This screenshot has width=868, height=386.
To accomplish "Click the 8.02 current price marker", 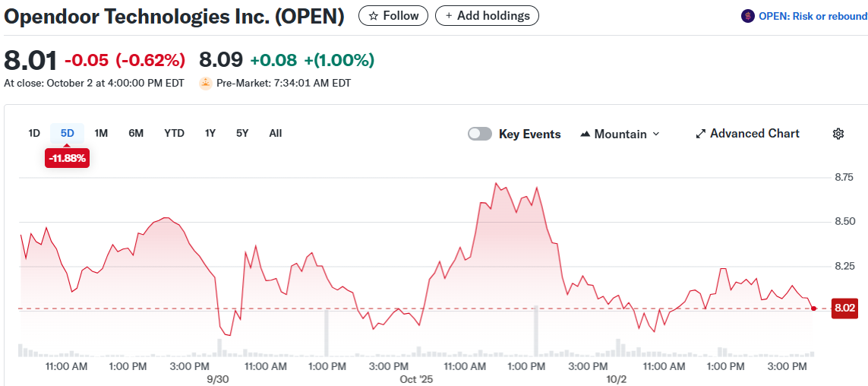I will pos(844,308).
